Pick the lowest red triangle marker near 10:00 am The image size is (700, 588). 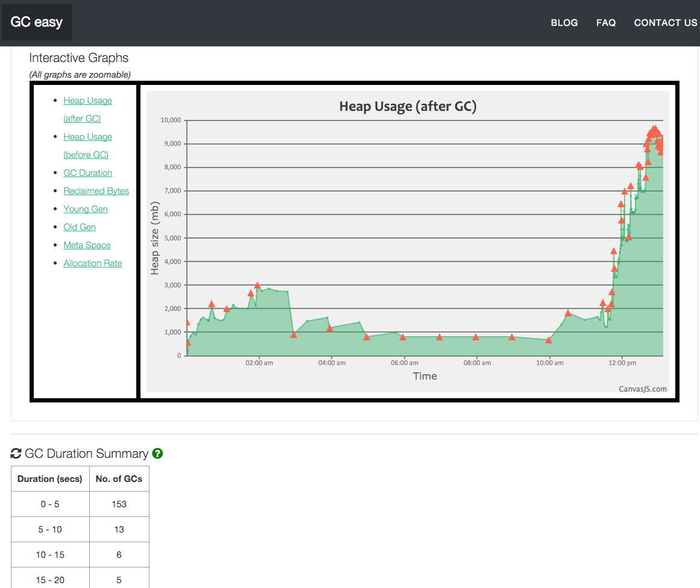tap(549, 340)
